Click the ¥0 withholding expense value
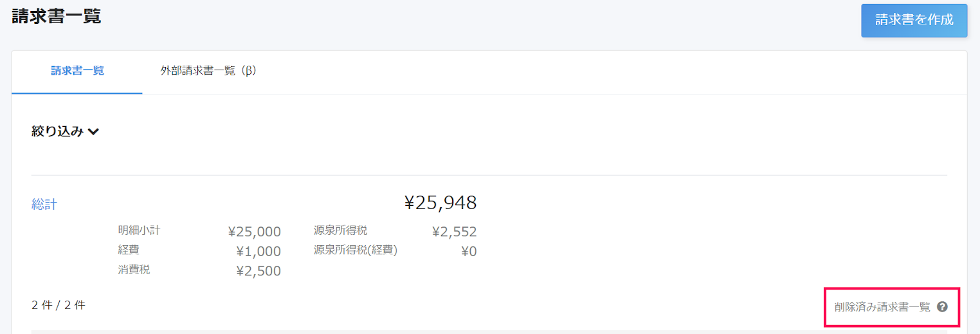Screen dimensions: 980x334 pos(469,252)
